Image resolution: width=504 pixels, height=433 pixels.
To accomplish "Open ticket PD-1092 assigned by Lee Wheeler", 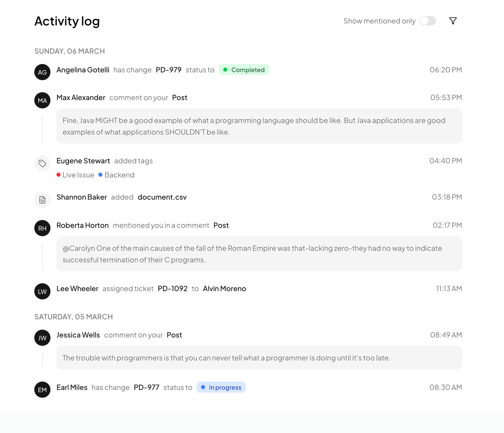I will point(172,288).
